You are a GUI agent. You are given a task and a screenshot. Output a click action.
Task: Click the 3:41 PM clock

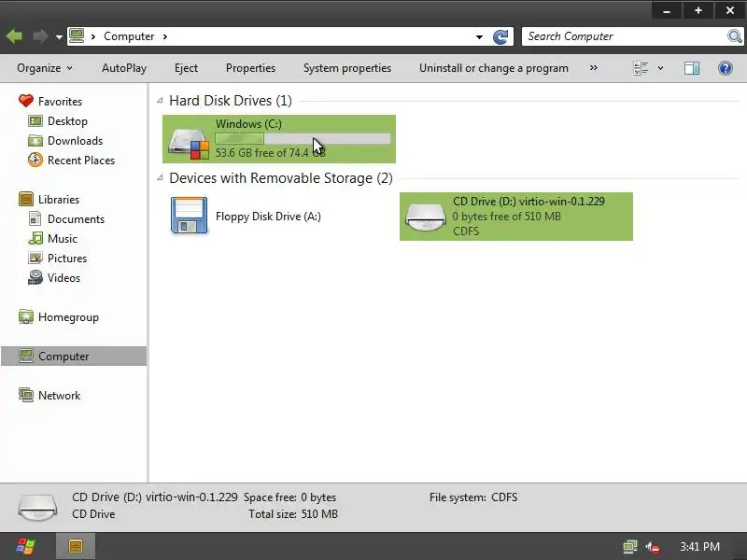tap(699, 547)
